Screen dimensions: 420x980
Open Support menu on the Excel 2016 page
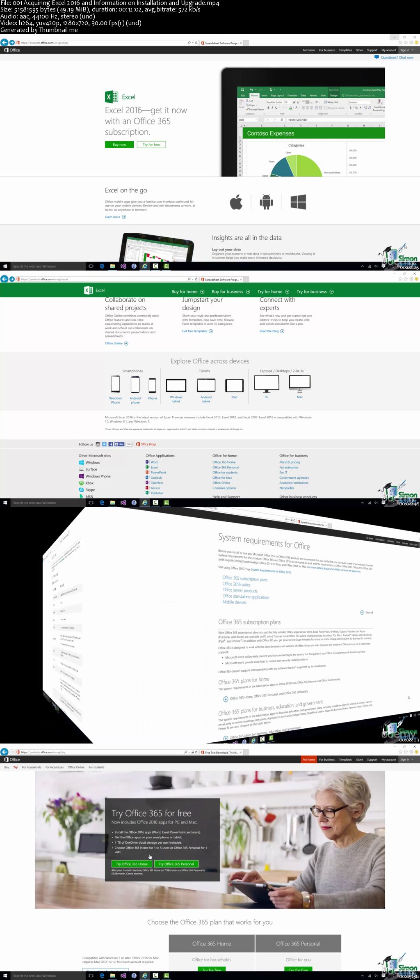[372, 50]
